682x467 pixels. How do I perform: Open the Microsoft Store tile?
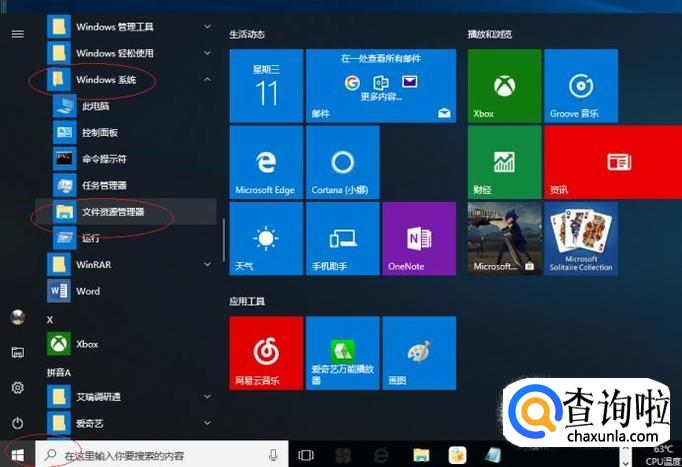[x=505, y=239]
